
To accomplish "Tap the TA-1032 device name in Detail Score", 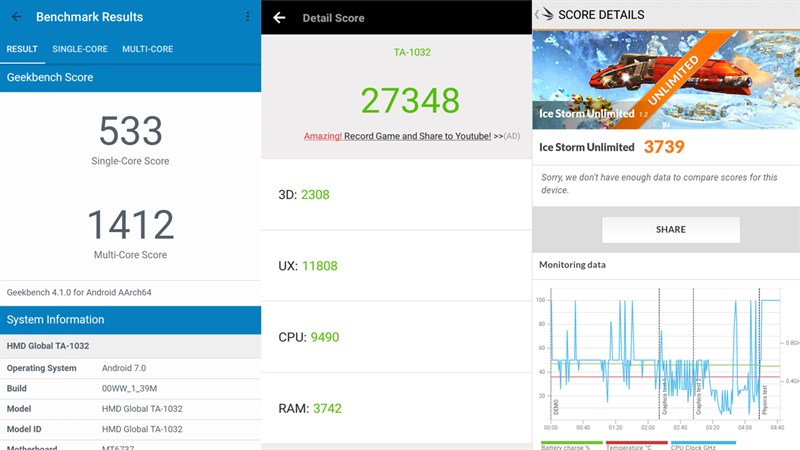I will pyautogui.click(x=412, y=52).
